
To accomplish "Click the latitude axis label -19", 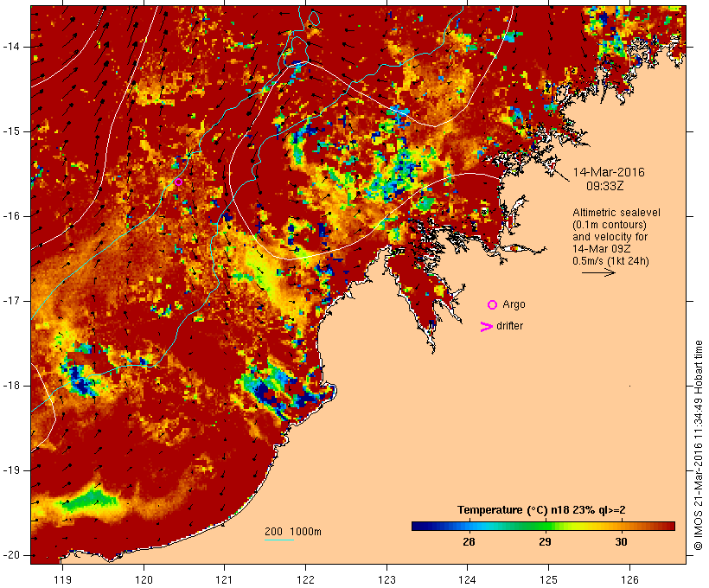I will (11, 470).
